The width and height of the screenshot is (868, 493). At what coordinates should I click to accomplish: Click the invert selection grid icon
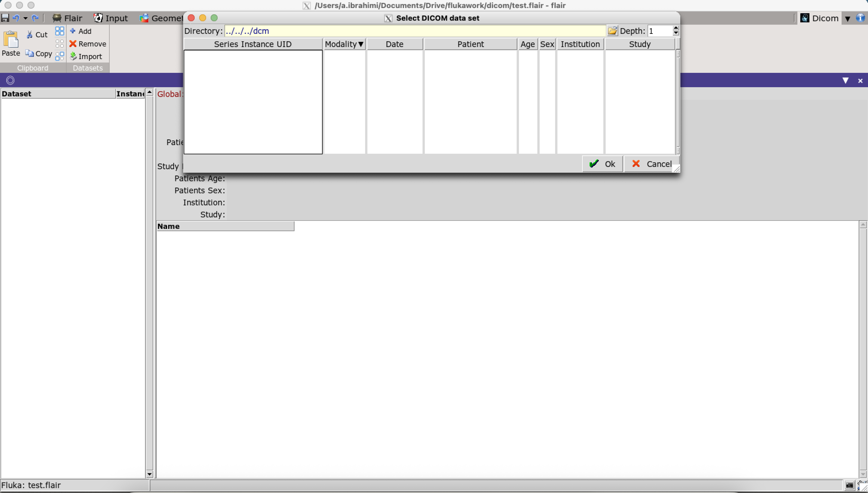pos(60,56)
